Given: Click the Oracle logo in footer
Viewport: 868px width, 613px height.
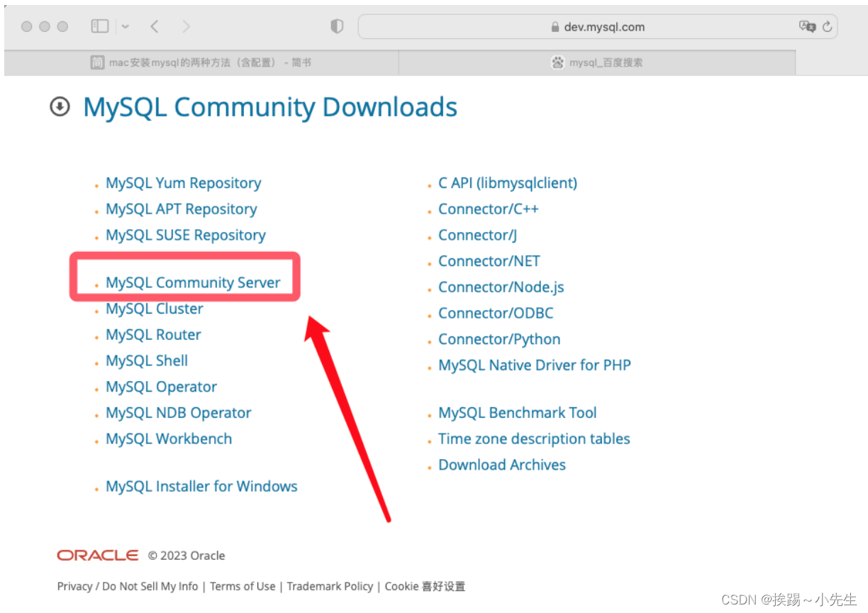Looking at the screenshot, I should 98,556.
